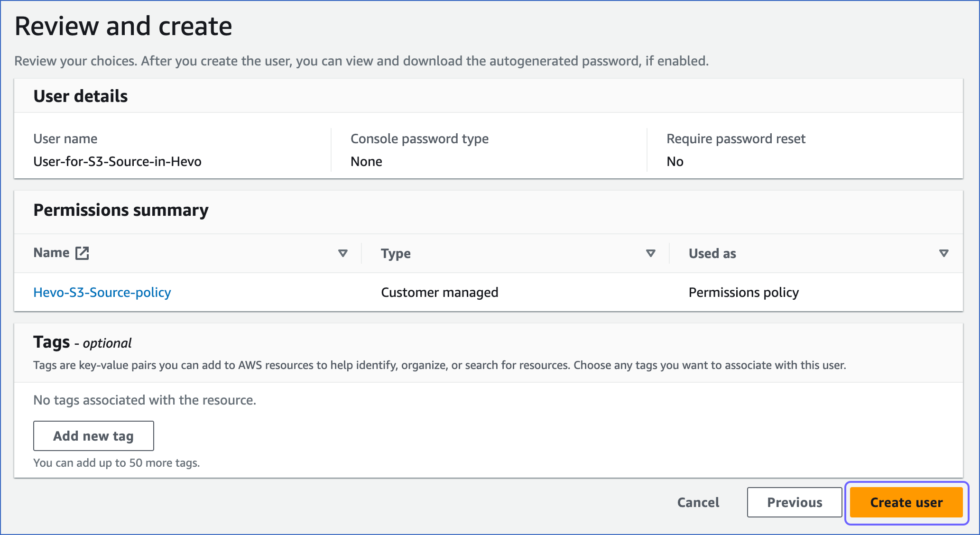Click the external link icon beside Name
Screen dimensions: 980x535
[x=83, y=253]
